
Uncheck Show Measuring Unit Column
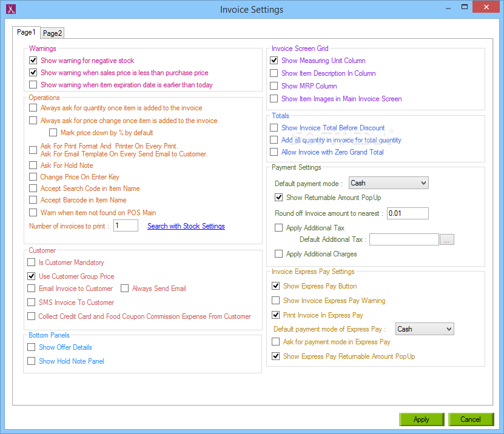click(x=274, y=61)
